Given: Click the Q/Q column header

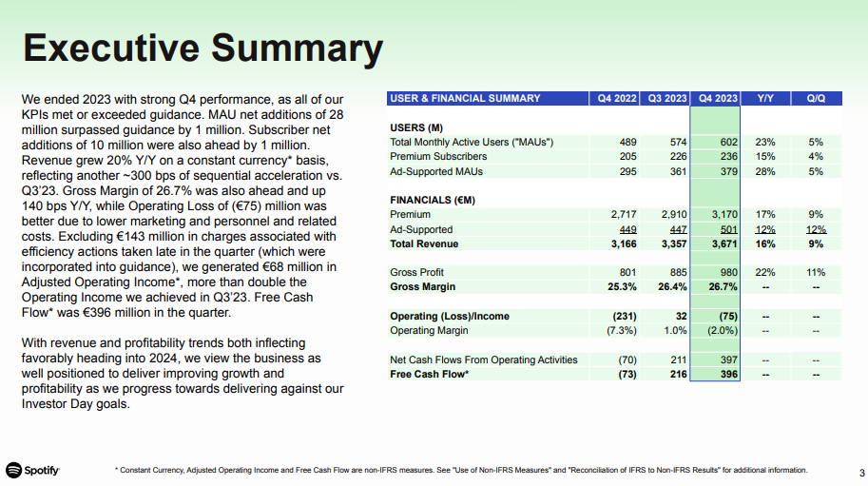Looking at the screenshot, I should 815,98.
